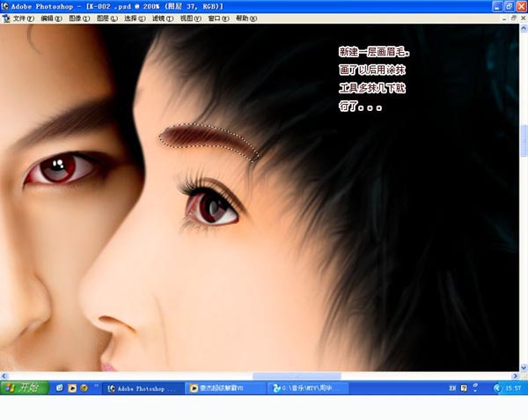
Task: Click the horizontal scrollbar thumb
Action: [x=297, y=376]
